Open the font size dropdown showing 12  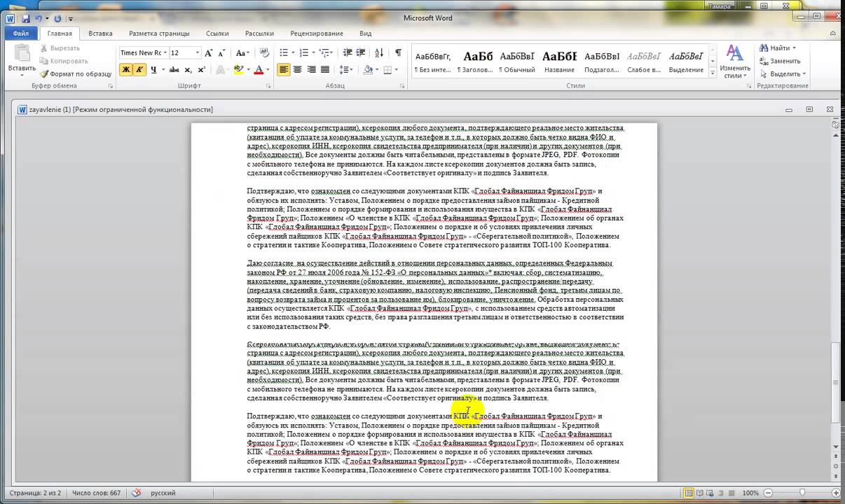pos(198,52)
